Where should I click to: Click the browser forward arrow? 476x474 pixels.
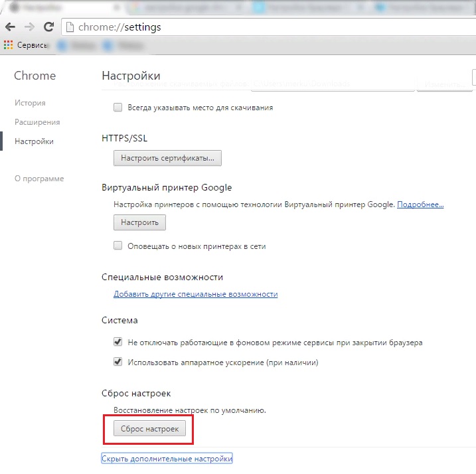[x=29, y=27]
